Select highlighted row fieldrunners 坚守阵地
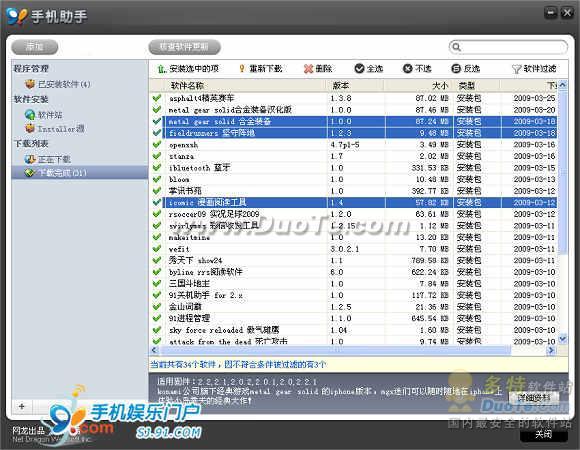The width and height of the screenshot is (580, 450). tap(354, 133)
